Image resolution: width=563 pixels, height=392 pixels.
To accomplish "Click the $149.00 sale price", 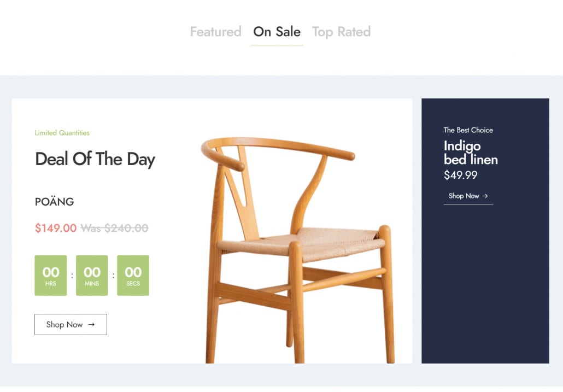I will click(x=56, y=228).
